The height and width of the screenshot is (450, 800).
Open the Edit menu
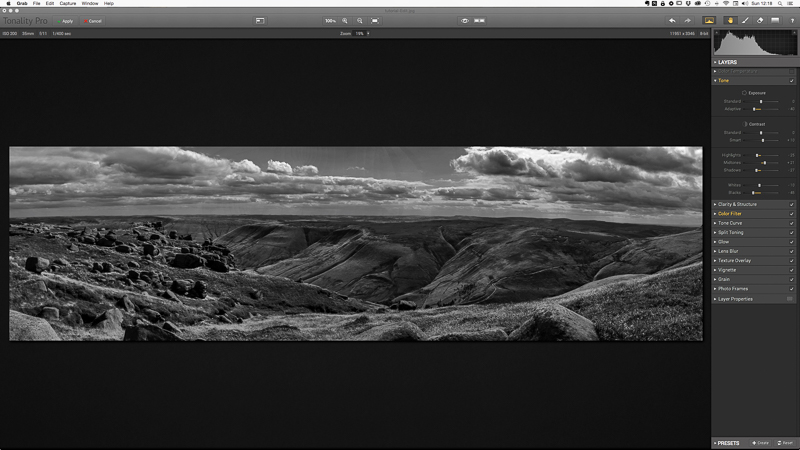tap(49, 4)
